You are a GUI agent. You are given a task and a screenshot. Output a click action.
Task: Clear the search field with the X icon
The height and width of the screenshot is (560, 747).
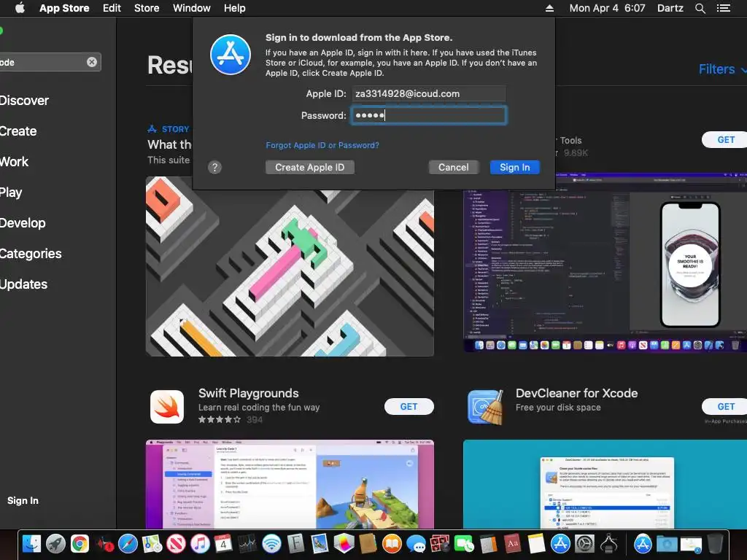click(92, 62)
